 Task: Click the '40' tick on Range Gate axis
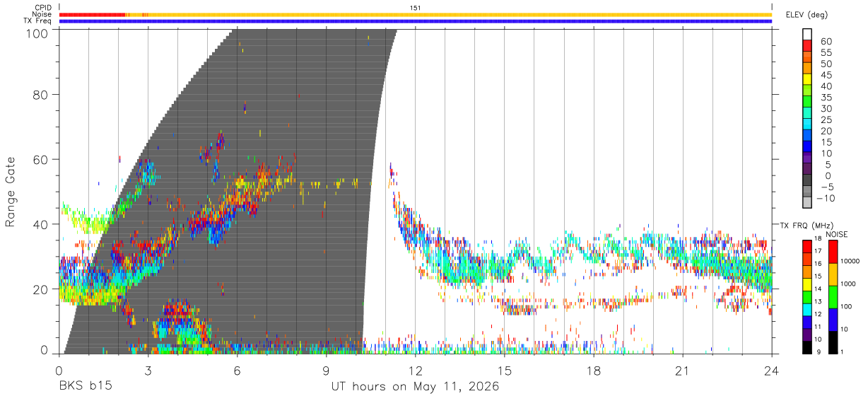pyautogui.click(x=42, y=224)
